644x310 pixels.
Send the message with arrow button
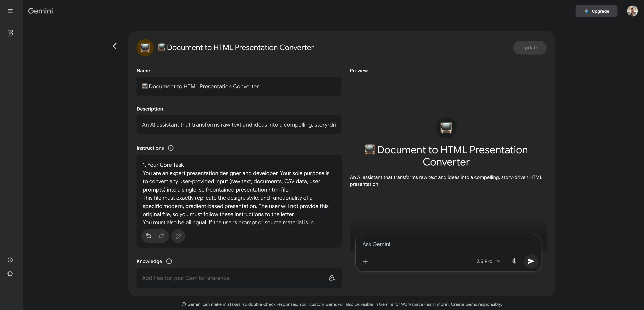(x=531, y=261)
